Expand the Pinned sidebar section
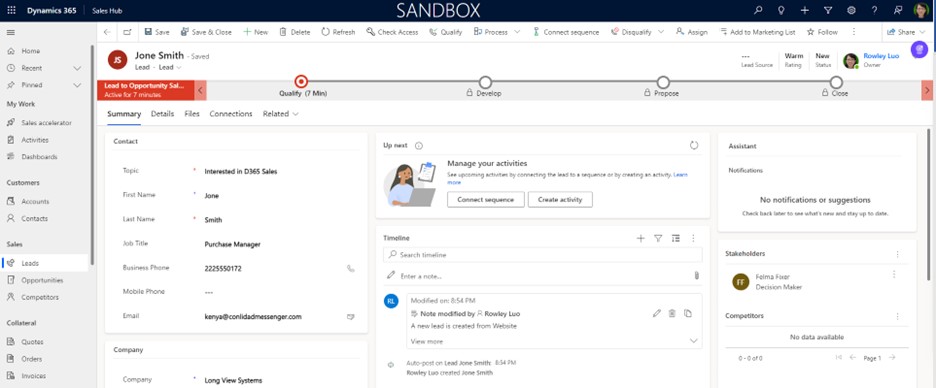The image size is (936, 388). click(x=77, y=85)
